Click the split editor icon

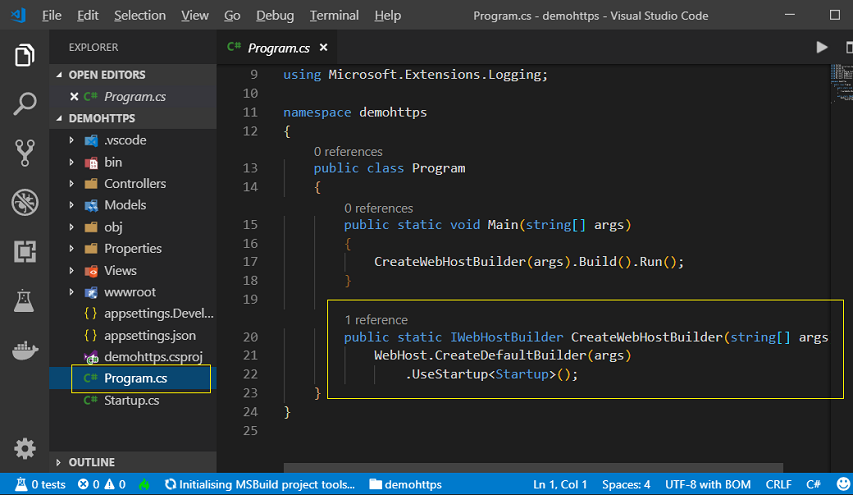pos(849,47)
